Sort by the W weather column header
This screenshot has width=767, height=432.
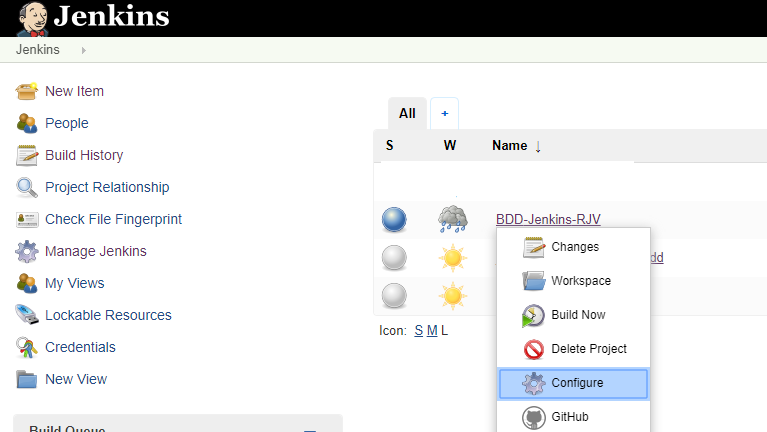tap(450, 146)
